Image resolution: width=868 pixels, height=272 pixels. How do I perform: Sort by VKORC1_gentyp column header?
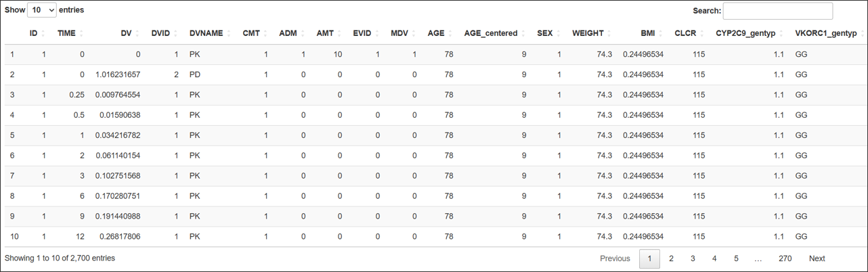click(827, 33)
